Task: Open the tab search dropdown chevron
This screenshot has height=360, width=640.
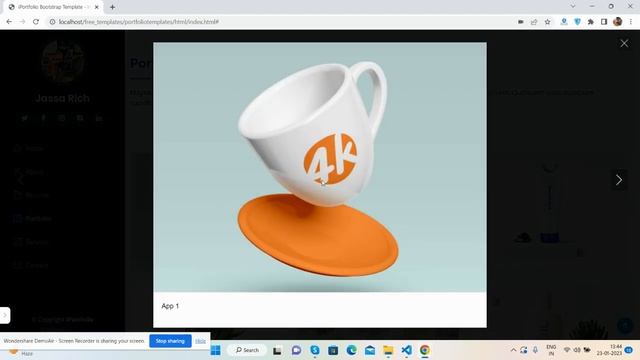Action: tap(573, 6)
